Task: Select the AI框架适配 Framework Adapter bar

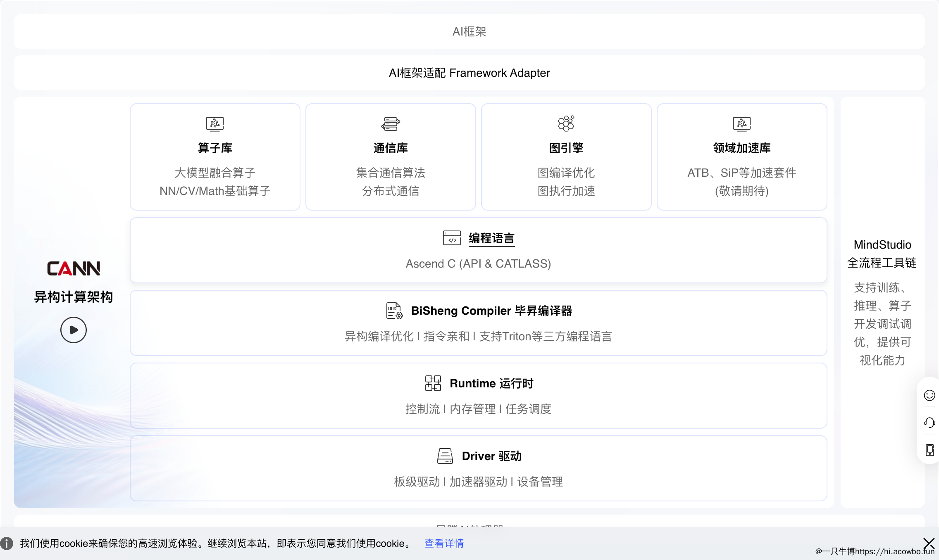Action: (x=469, y=73)
